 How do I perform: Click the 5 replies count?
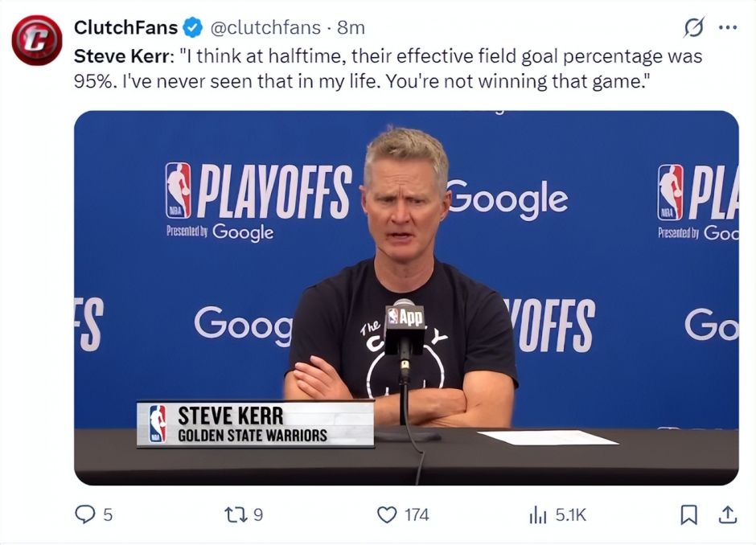tap(108, 515)
